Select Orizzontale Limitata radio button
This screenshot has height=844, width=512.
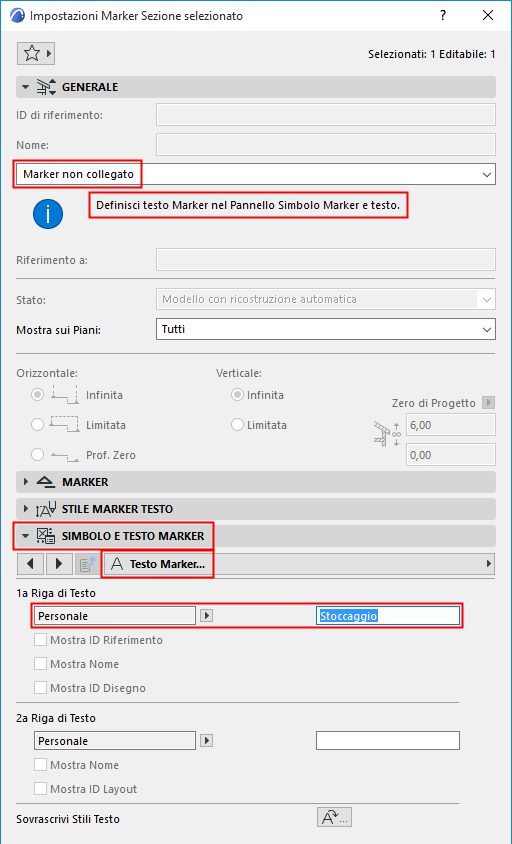(37, 425)
